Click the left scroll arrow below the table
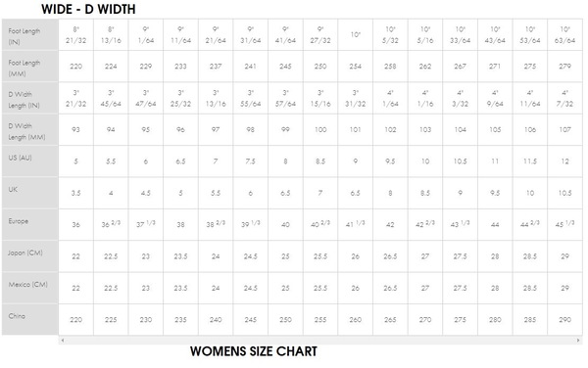 pos(63,341)
